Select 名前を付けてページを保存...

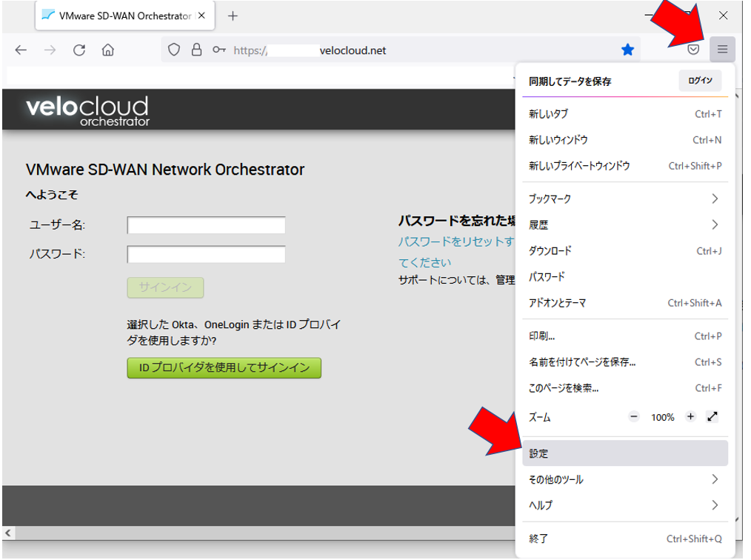coord(625,362)
